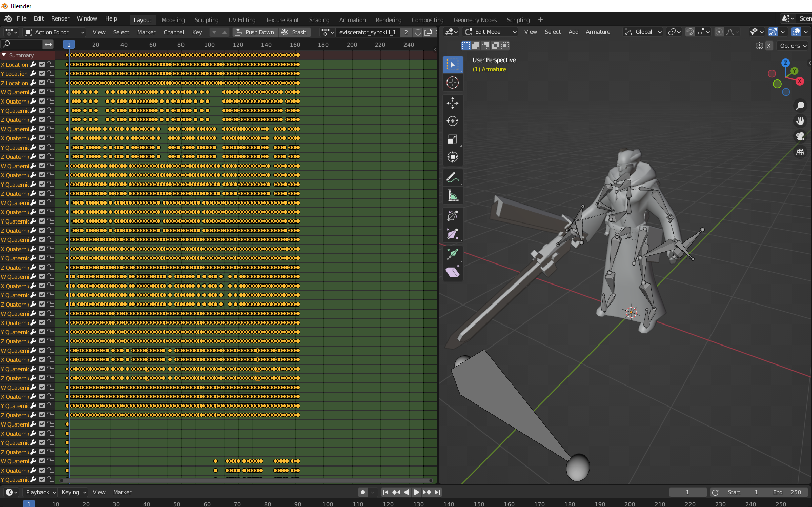Select the Scale tool icon
This screenshot has height=507, width=812.
pos(452,139)
